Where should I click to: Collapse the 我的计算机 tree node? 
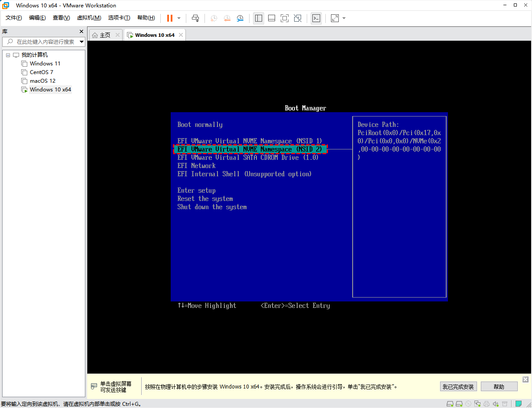pyautogui.click(x=8, y=55)
